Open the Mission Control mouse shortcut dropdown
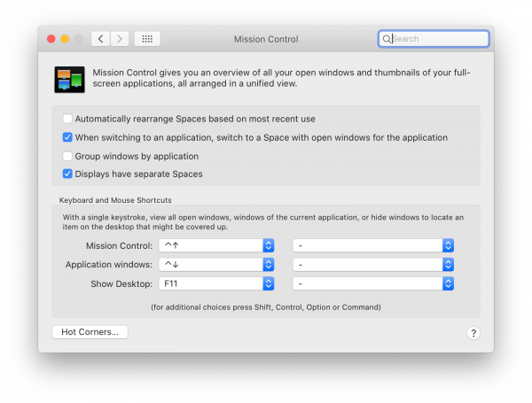Image resolution: width=532 pixels, height=403 pixels. coord(373,245)
